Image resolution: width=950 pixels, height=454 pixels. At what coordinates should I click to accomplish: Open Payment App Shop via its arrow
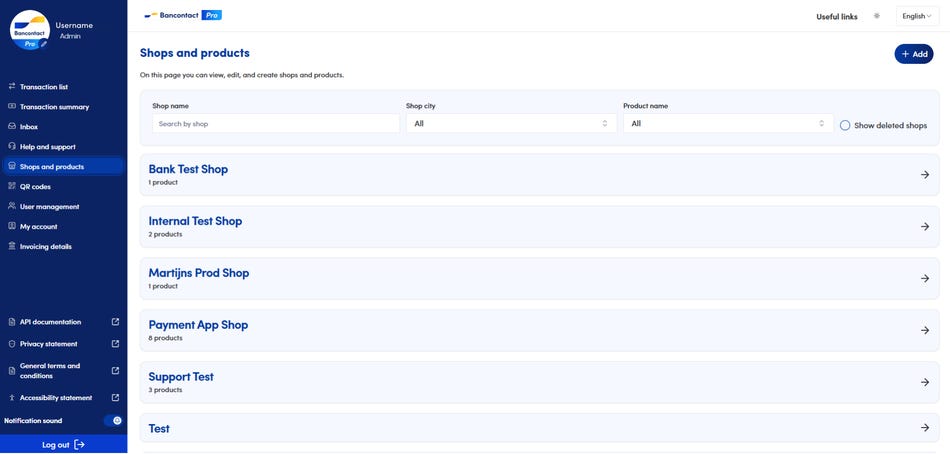(925, 330)
